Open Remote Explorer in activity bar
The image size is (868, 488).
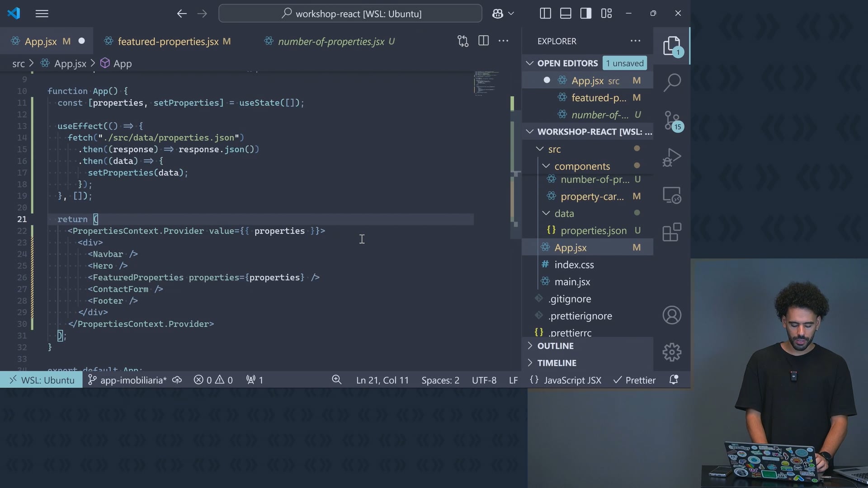(x=672, y=195)
